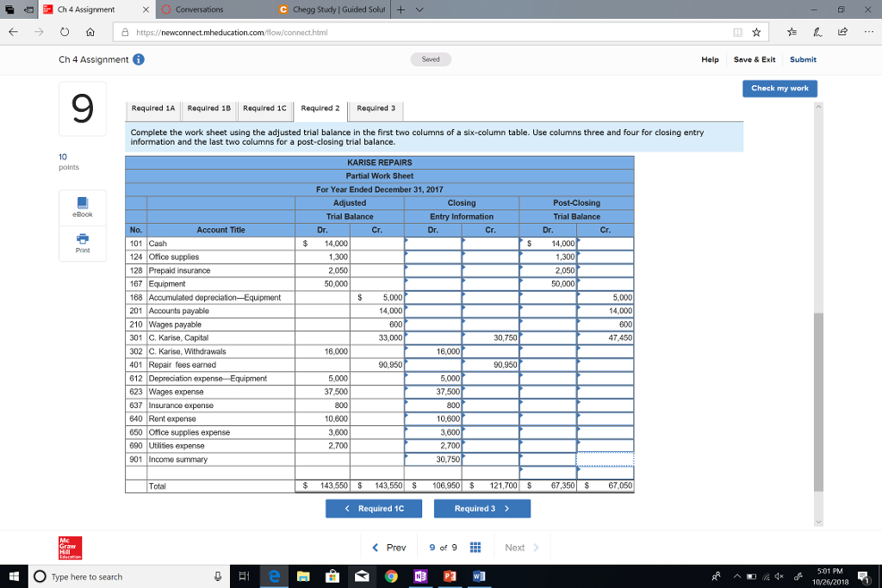Open Task View in taskbar
Viewport: 882px width, 588px height.
(244, 577)
